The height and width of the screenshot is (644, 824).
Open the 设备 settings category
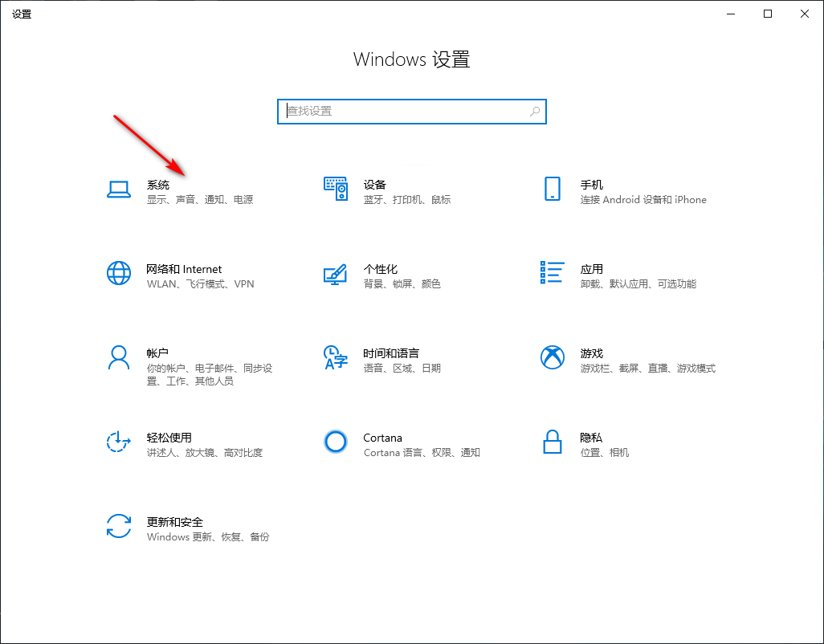click(x=374, y=184)
